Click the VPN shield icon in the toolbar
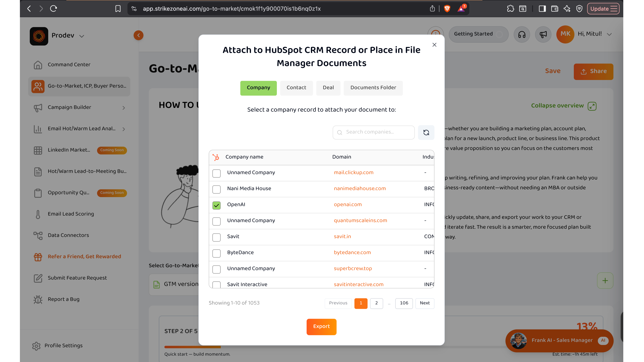The image size is (644, 362). pyautogui.click(x=579, y=9)
